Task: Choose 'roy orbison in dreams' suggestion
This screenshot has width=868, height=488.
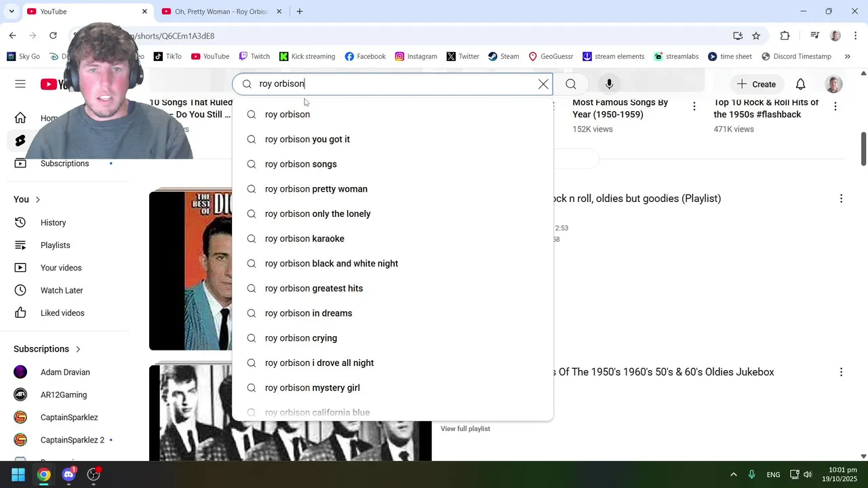Action: (393, 313)
